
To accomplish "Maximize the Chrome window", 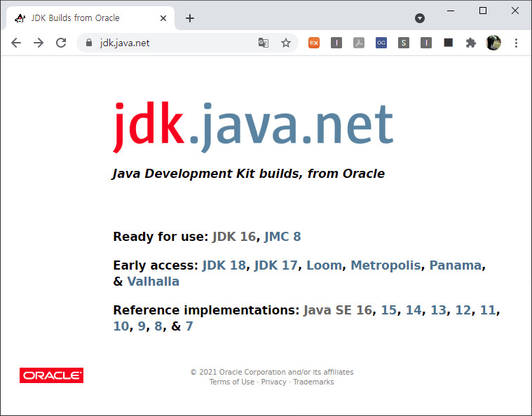I will [483, 11].
